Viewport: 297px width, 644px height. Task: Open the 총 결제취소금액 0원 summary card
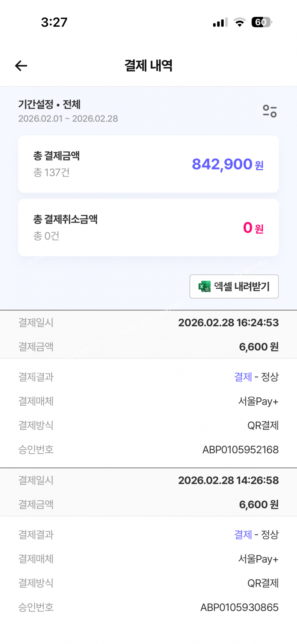pyautogui.click(x=148, y=227)
